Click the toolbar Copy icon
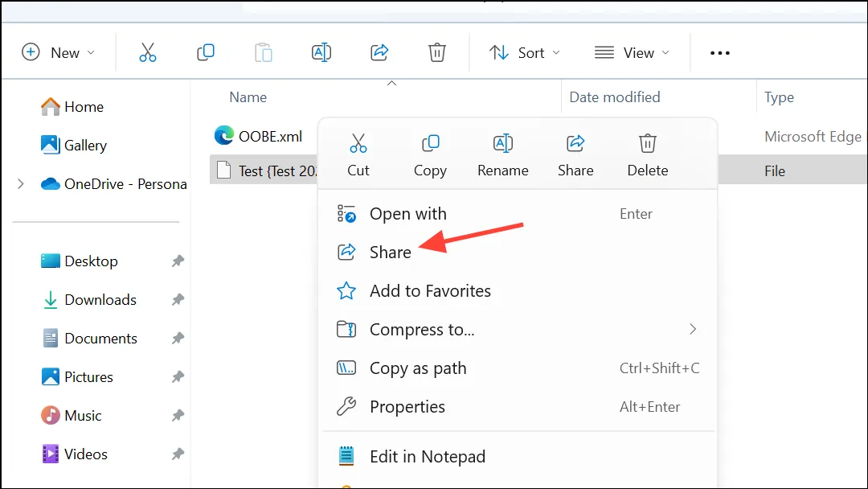 [206, 52]
